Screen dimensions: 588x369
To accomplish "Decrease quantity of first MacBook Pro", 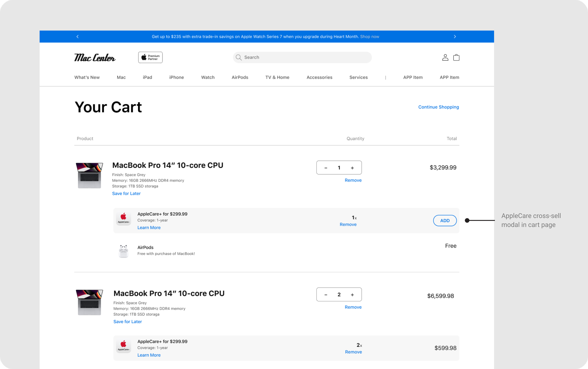I will coord(326,168).
